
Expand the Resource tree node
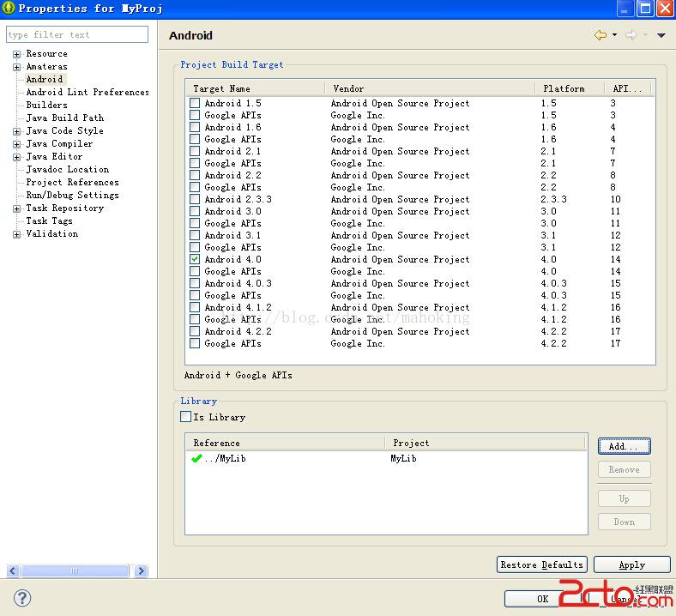pyautogui.click(x=16, y=54)
